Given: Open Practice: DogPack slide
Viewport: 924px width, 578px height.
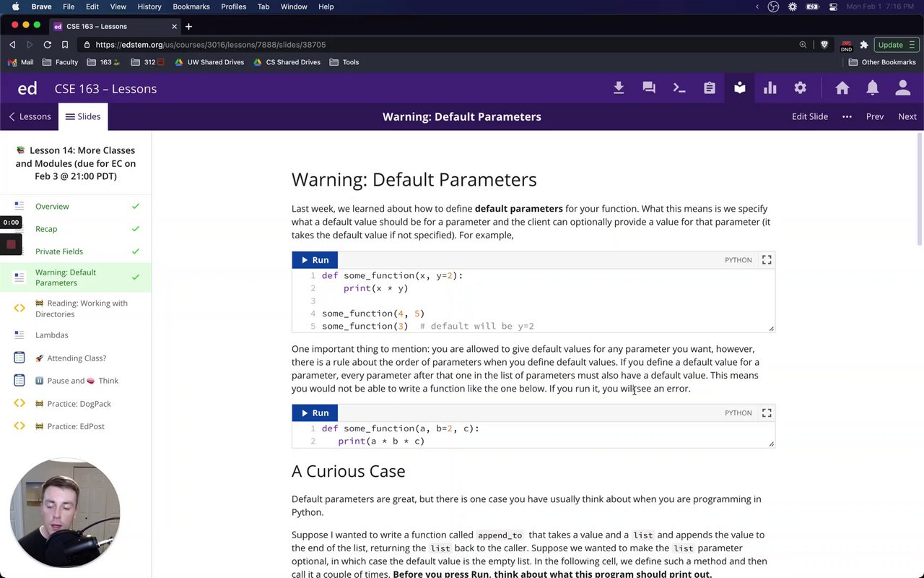Looking at the screenshot, I should 76,404.
